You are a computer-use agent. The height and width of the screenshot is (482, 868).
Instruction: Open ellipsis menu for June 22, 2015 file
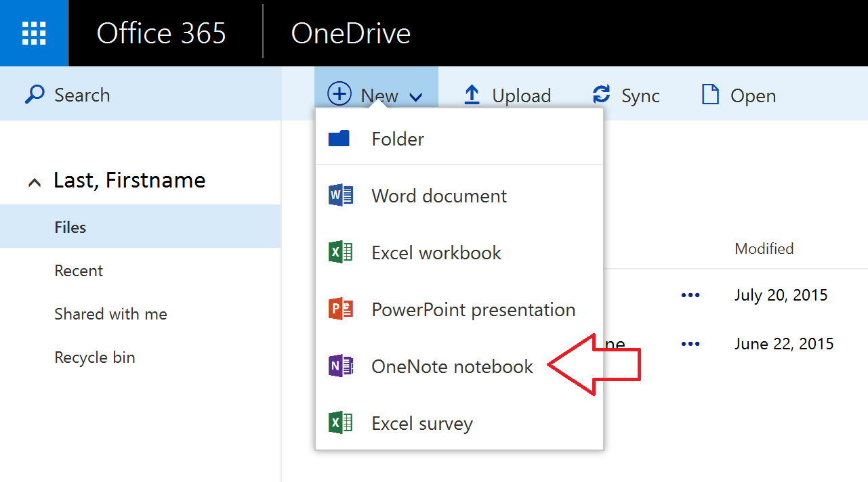coord(690,344)
